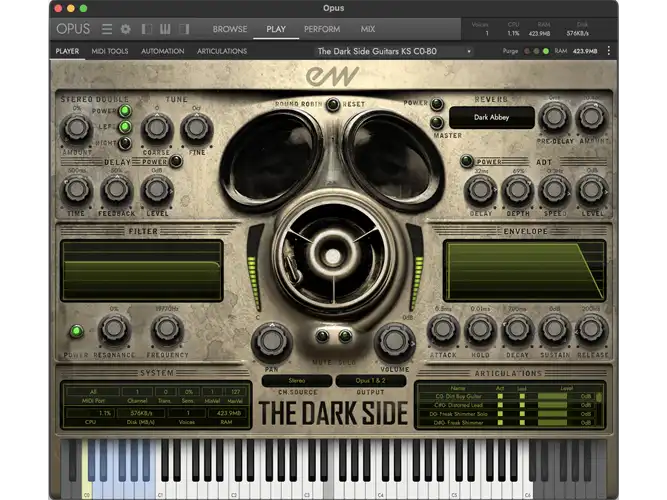
Task: Click the Delay Feedback knob
Action: (x=116, y=190)
